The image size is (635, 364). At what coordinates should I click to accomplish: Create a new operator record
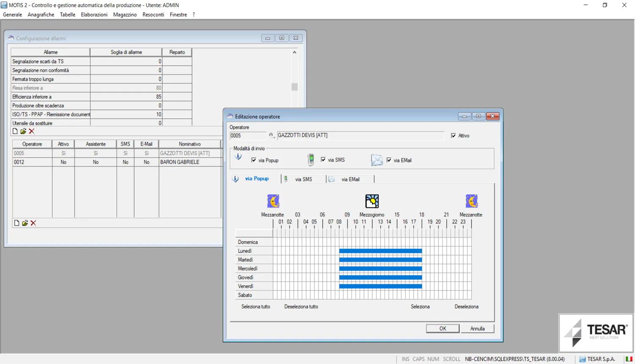tap(17, 223)
